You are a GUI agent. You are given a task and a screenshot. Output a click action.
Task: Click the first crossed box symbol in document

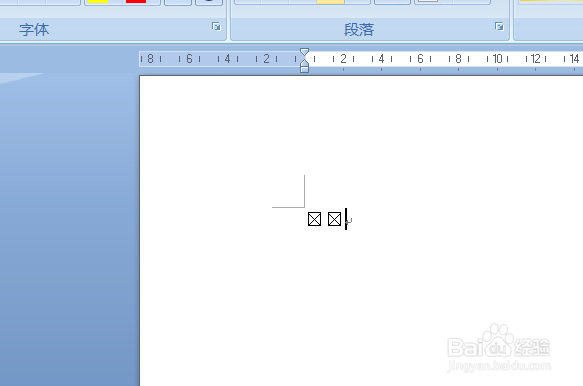tap(315, 219)
